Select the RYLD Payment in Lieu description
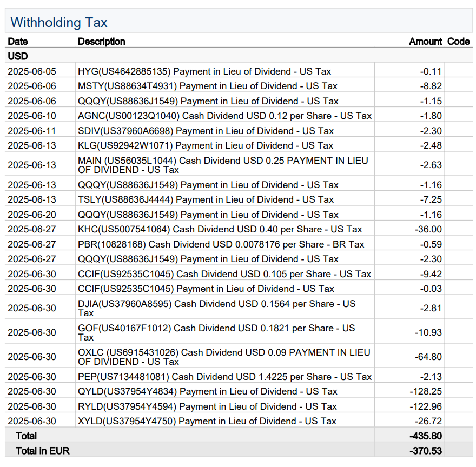Image resolution: width=476 pixels, height=467 pixels. pyautogui.click(x=207, y=406)
